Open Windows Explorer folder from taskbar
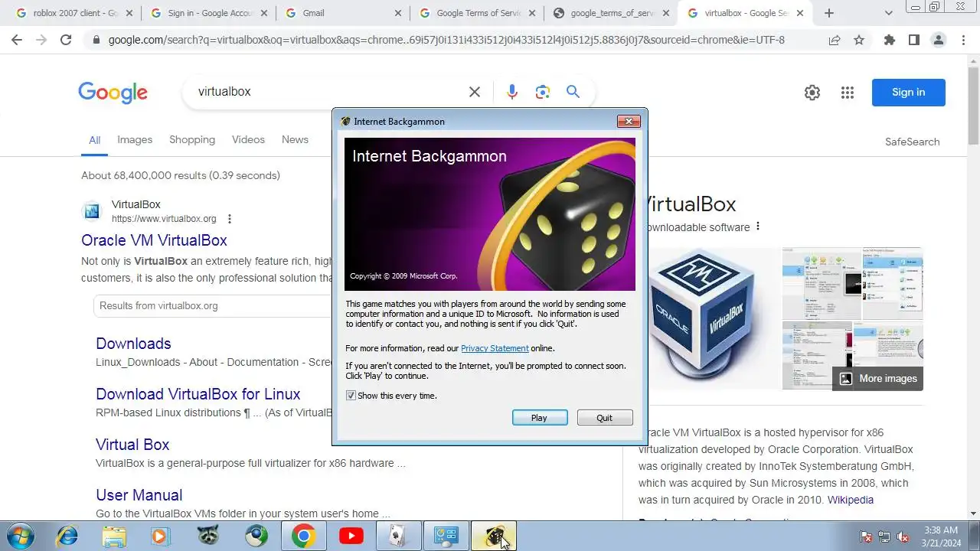 pyautogui.click(x=114, y=536)
